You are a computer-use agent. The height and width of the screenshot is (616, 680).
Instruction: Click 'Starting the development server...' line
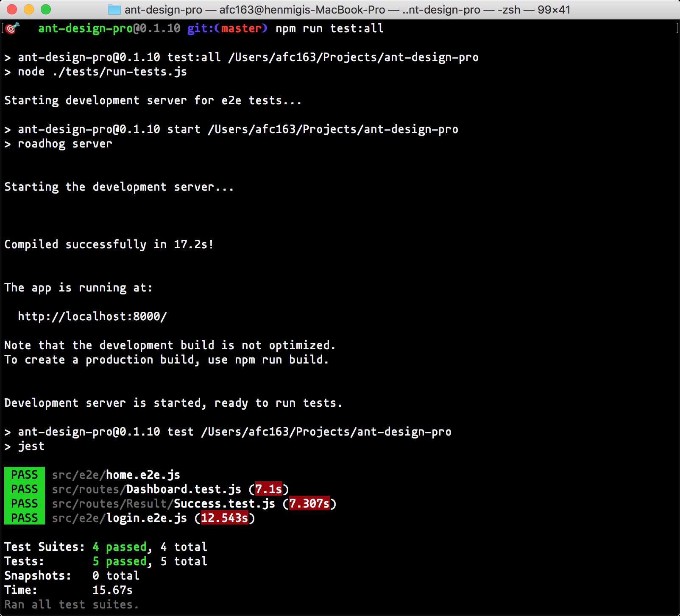point(119,187)
